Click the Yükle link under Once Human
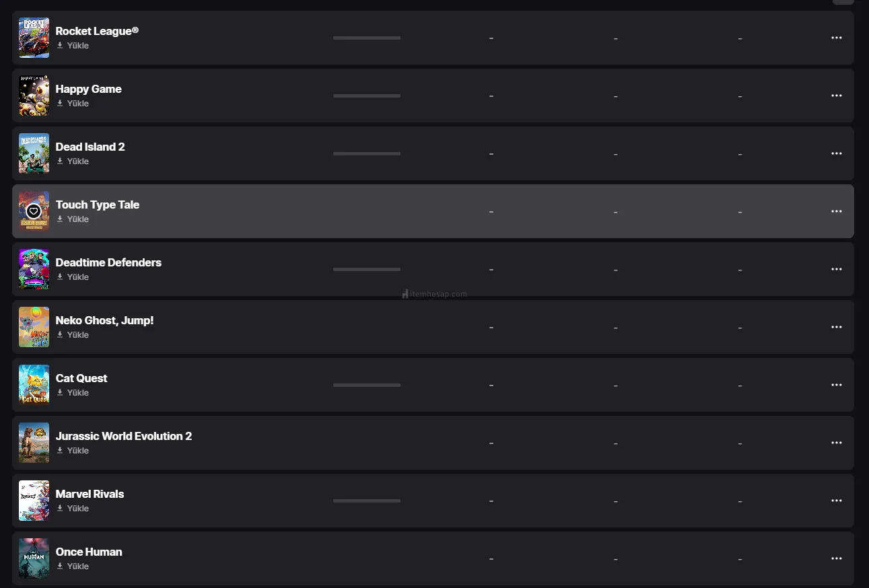This screenshot has height=588, width=869. pyautogui.click(x=73, y=566)
